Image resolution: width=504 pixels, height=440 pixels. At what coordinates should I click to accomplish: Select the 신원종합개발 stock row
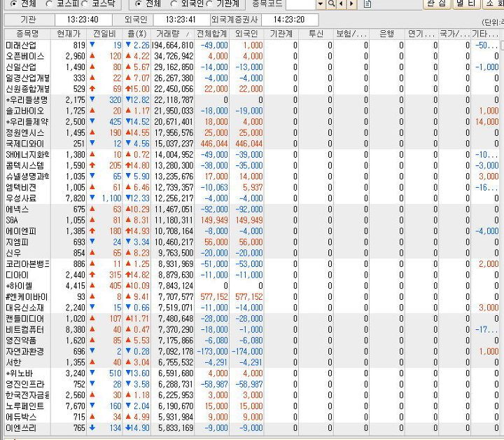coord(253,89)
